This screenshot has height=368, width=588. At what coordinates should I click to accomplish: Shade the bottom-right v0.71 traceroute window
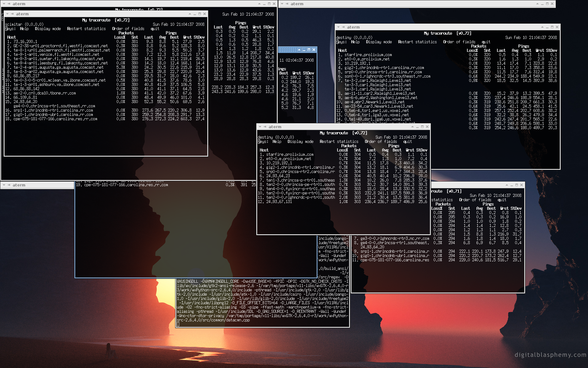click(507, 185)
